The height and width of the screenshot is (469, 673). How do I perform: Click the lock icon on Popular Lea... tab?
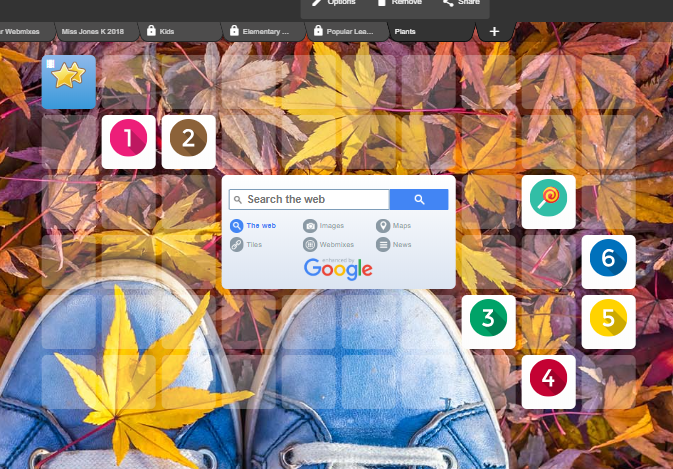pyautogui.click(x=318, y=30)
